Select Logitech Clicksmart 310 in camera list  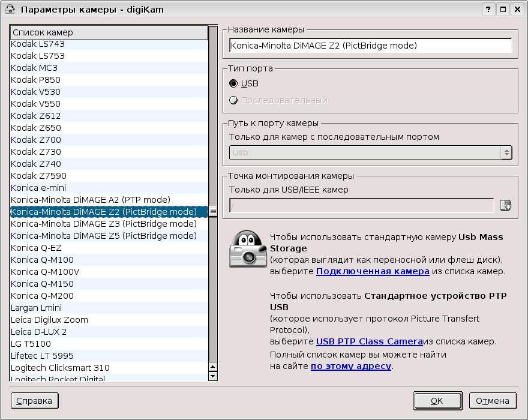[109, 368]
